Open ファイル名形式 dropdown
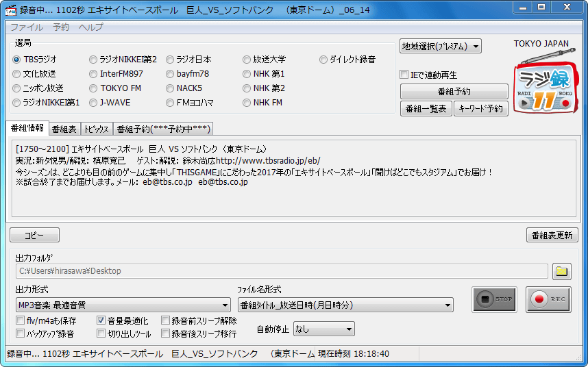This screenshot has width=588, height=367. [345, 305]
